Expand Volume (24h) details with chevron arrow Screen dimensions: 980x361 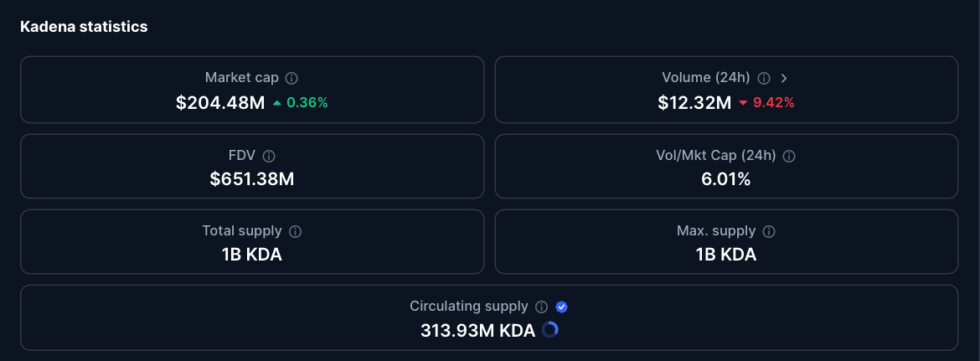point(784,78)
